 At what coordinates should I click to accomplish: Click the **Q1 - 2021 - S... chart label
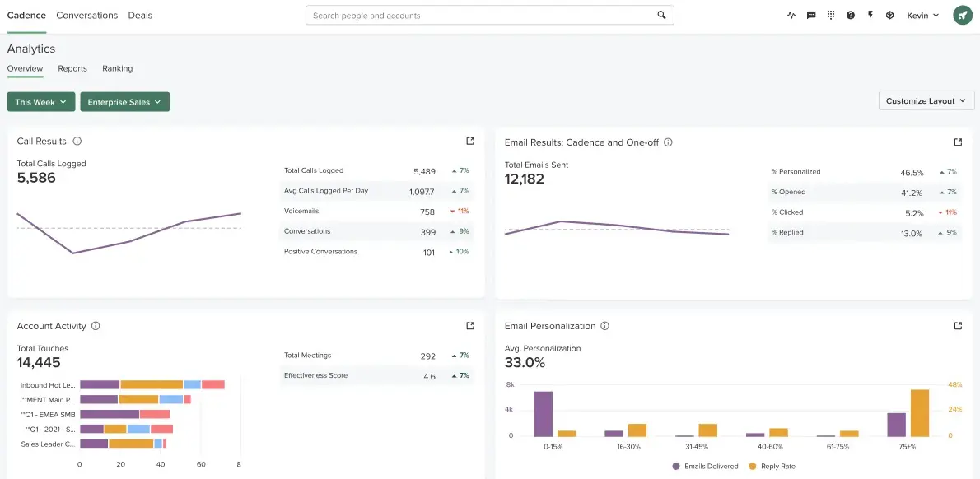tap(50, 429)
